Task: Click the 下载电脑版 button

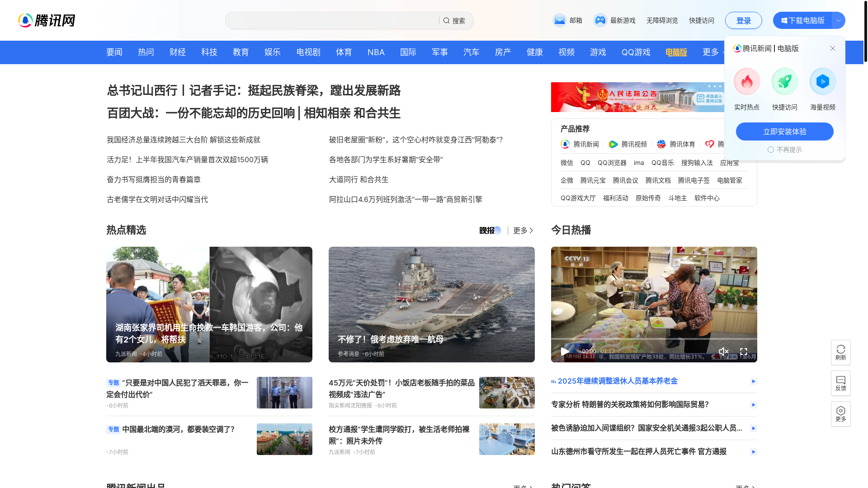Action: (802, 20)
